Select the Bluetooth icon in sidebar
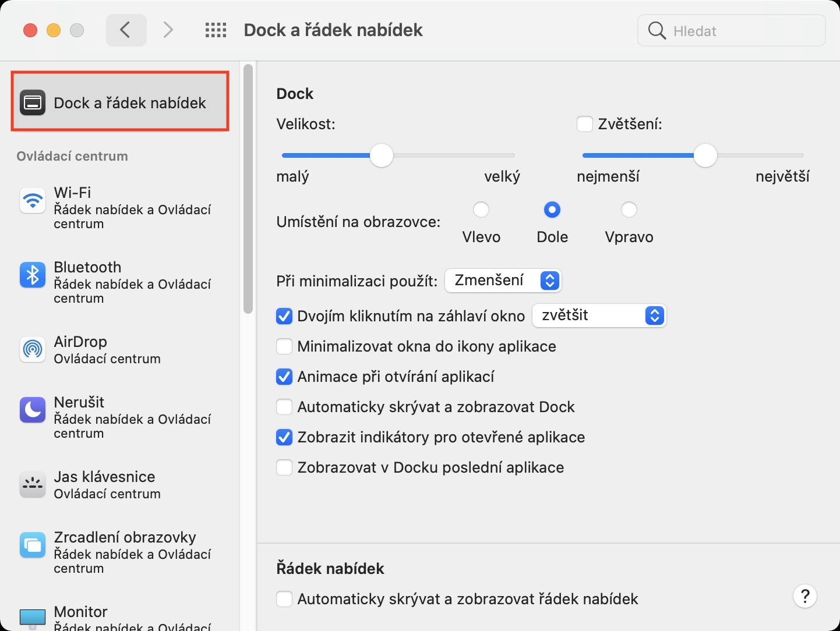The width and height of the screenshot is (840, 631). 33,275
